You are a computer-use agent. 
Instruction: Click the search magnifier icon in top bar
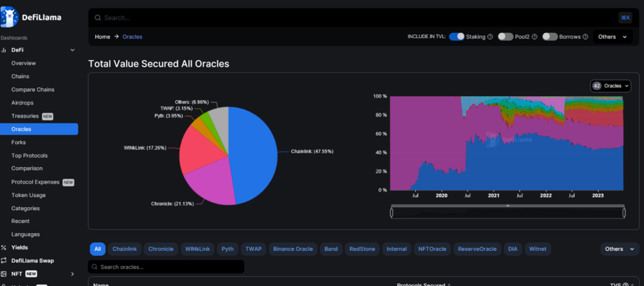point(98,18)
